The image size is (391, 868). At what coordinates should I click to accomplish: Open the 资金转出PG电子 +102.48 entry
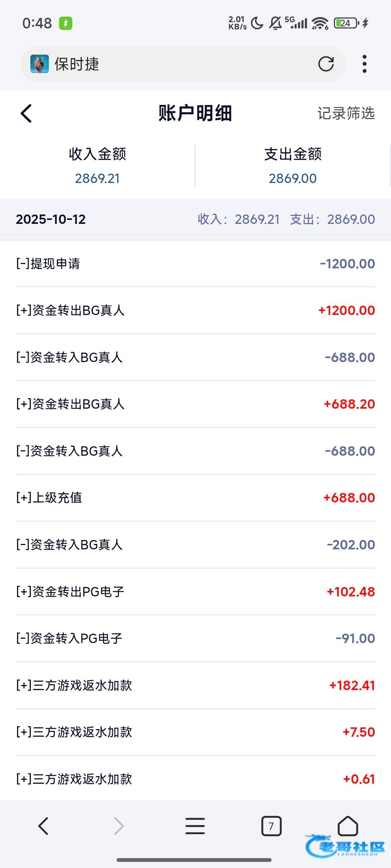point(195,592)
